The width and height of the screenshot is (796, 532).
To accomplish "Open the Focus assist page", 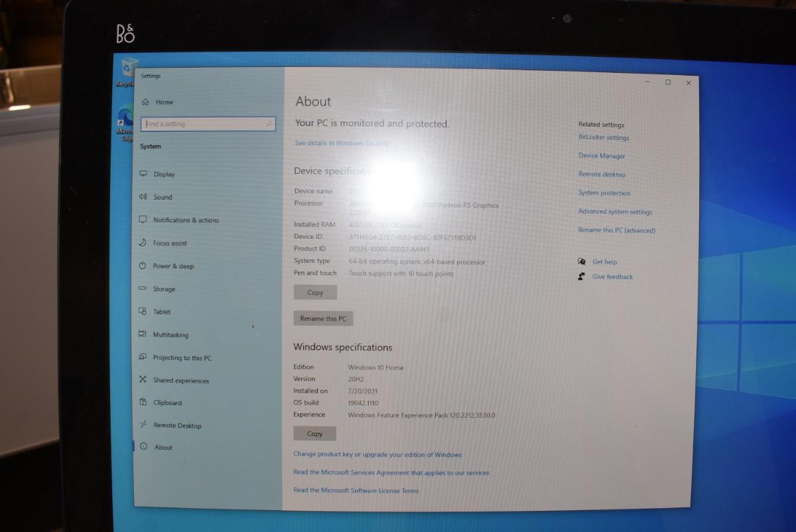I will coord(170,243).
